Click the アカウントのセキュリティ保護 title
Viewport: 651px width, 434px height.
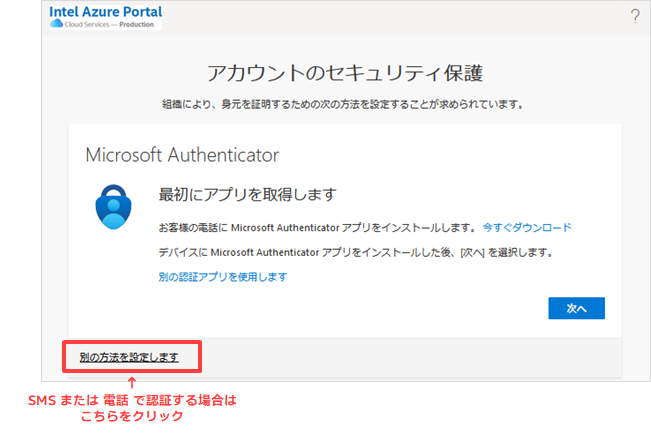point(345,73)
